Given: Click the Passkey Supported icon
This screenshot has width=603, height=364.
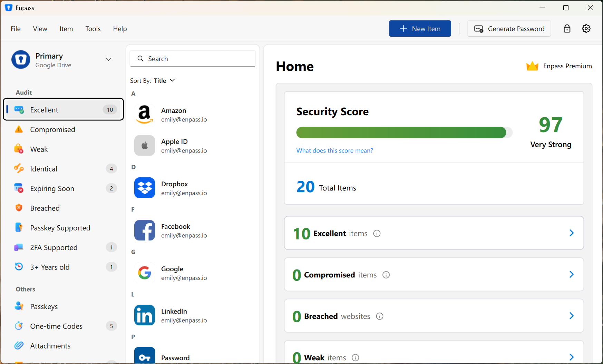Looking at the screenshot, I should click(19, 228).
